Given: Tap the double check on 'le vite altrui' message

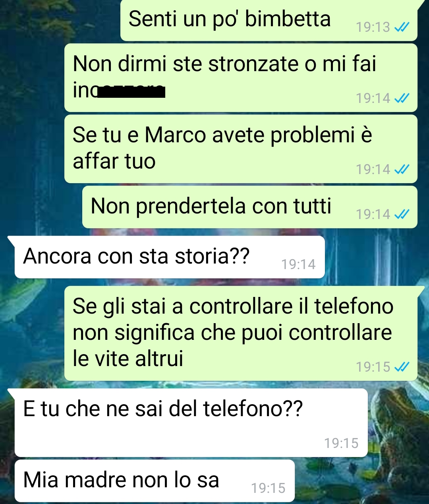Looking at the screenshot, I should (x=401, y=366).
